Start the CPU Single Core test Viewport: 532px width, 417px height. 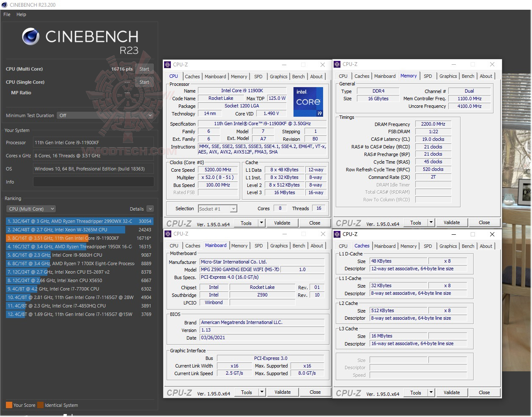coord(144,82)
